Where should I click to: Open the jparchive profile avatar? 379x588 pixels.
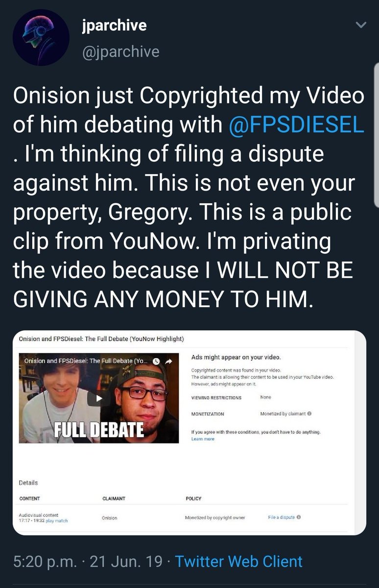[x=41, y=38]
